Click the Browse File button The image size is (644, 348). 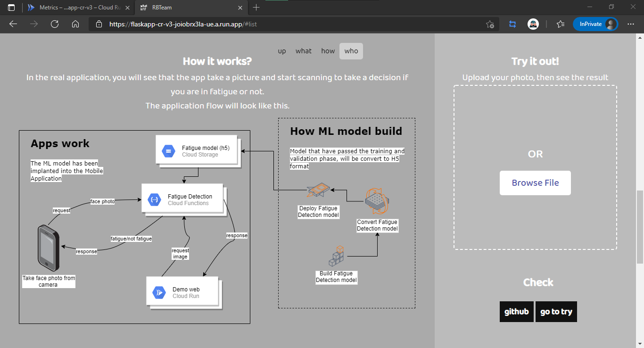tap(535, 183)
